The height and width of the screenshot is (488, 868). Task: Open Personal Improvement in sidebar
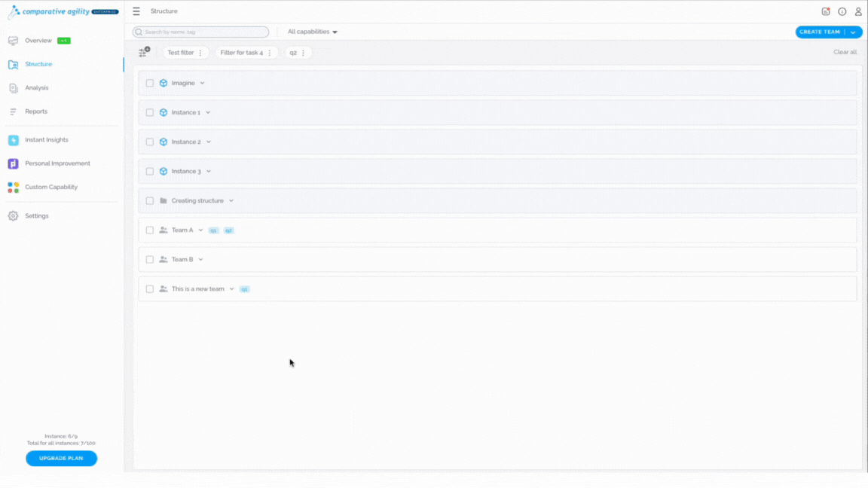pyautogui.click(x=57, y=163)
